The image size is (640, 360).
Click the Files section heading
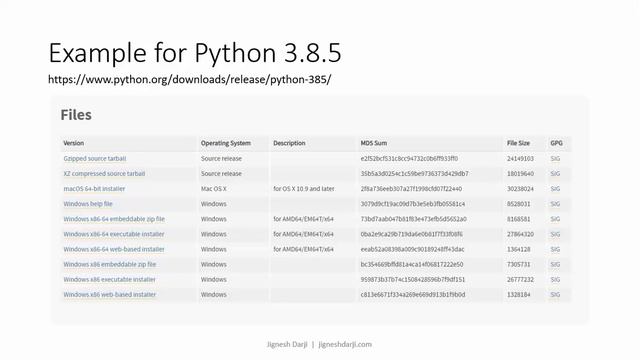click(76, 115)
